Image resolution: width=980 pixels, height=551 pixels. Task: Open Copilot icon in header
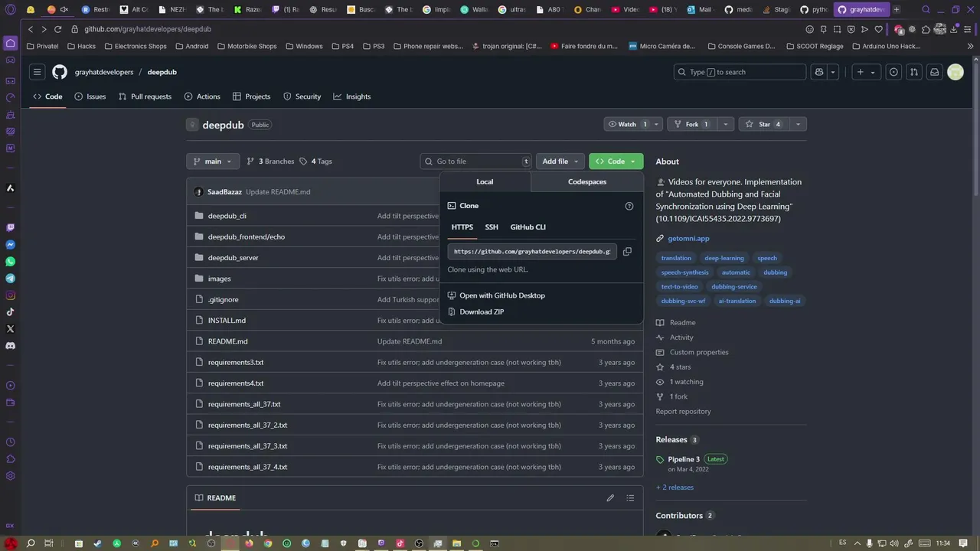(x=819, y=72)
